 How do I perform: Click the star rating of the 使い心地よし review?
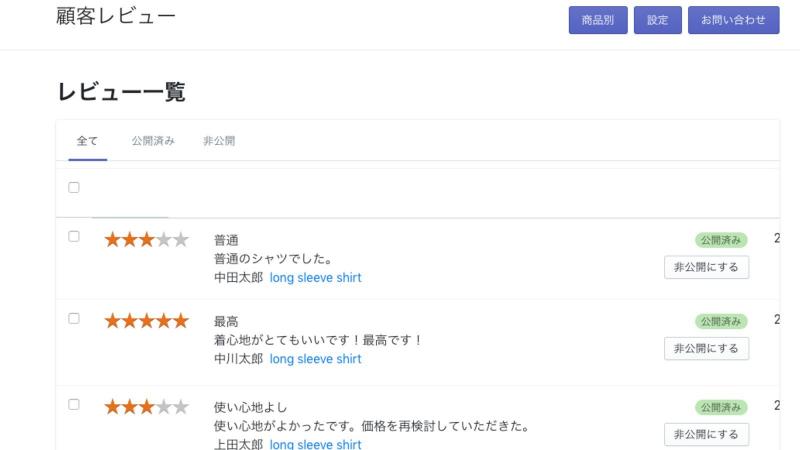tap(146, 407)
